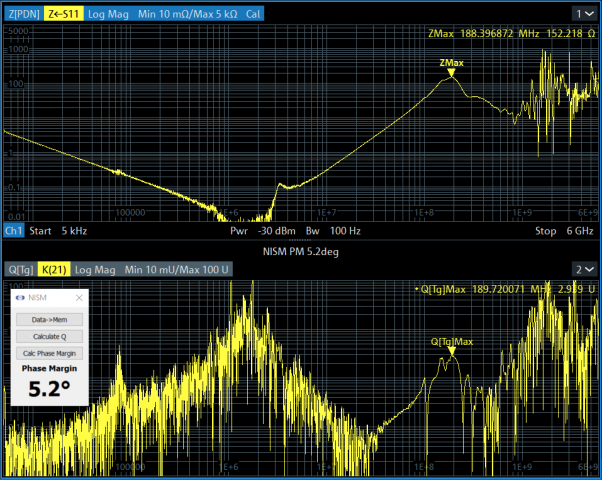Click Pwr -30 dBm setting

[263, 231]
